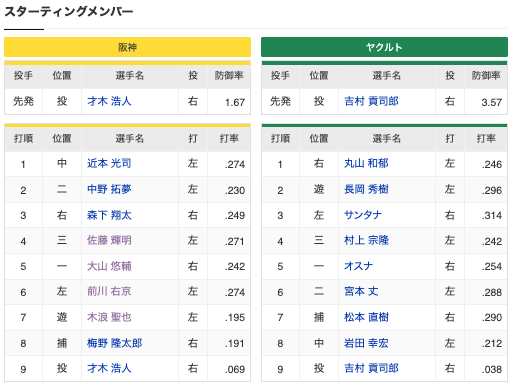Click batting average .230 for 中野
Viewport: 512px width, 392px height.
pos(235,190)
